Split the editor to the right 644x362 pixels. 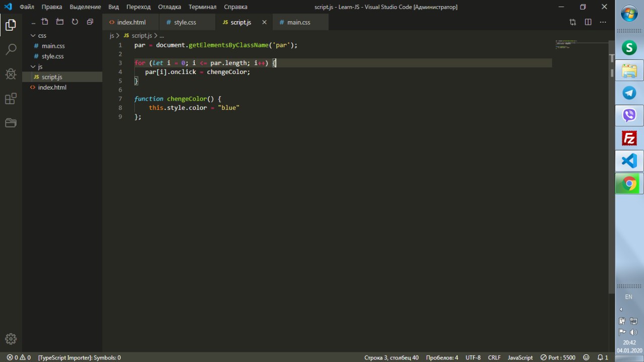588,22
